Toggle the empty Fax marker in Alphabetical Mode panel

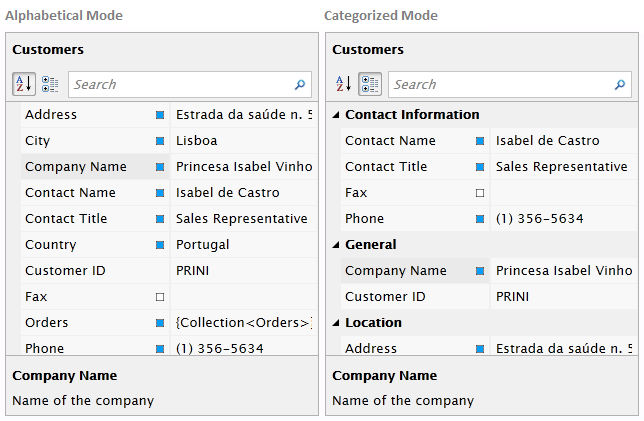(160, 297)
